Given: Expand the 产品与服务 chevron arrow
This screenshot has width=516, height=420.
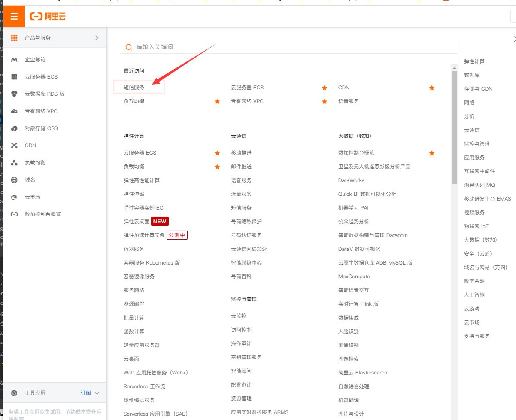Looking at the screenshot, I should pyautogui.click(x=97, y=38).
